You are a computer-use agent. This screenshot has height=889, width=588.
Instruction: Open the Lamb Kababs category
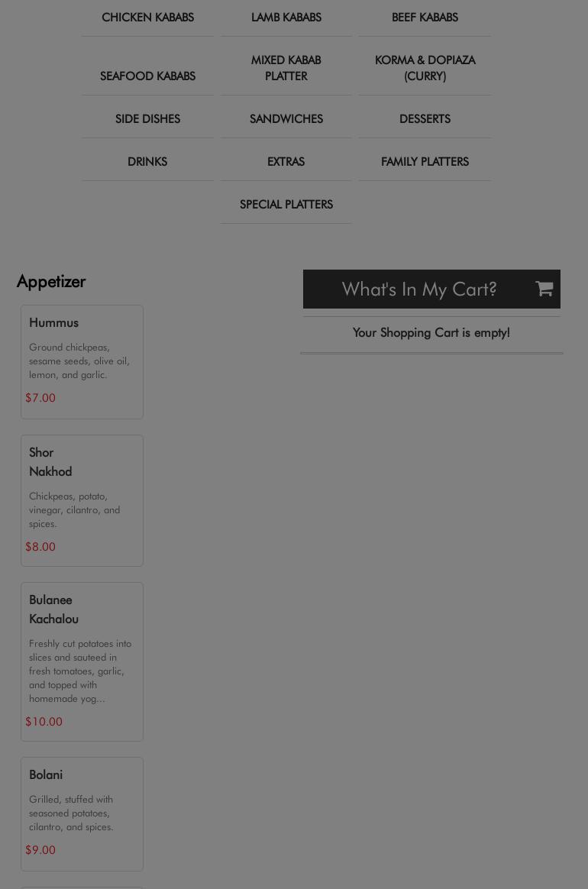286,18
